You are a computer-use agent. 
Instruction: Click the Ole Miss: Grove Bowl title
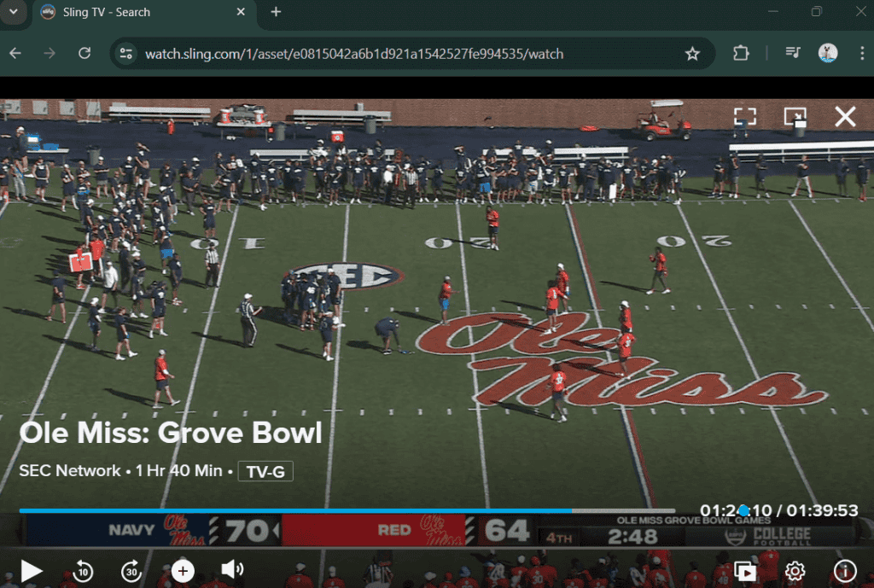[171, 433]
